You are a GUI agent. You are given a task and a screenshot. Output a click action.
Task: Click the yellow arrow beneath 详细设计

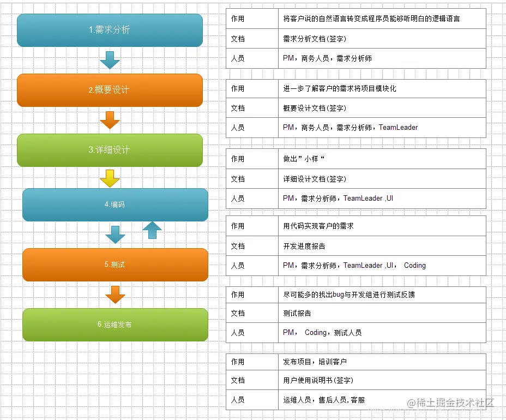click(110, 177)
